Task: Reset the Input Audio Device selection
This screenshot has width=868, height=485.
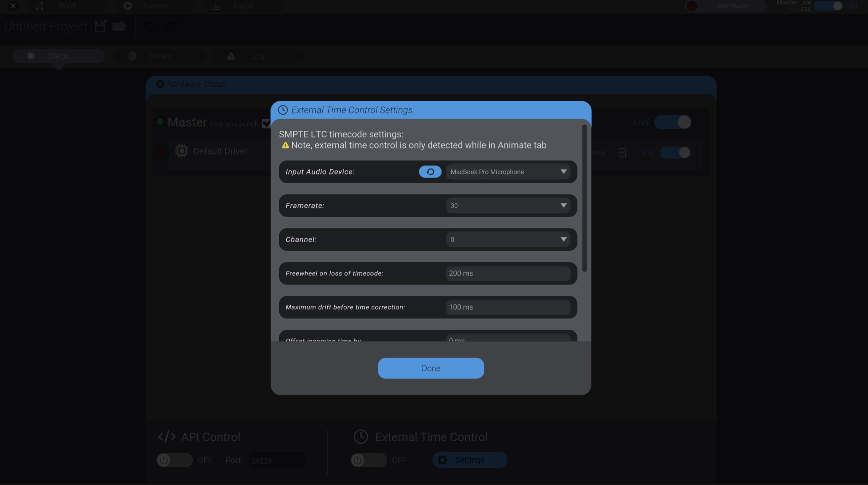Action: pos(430,172)
